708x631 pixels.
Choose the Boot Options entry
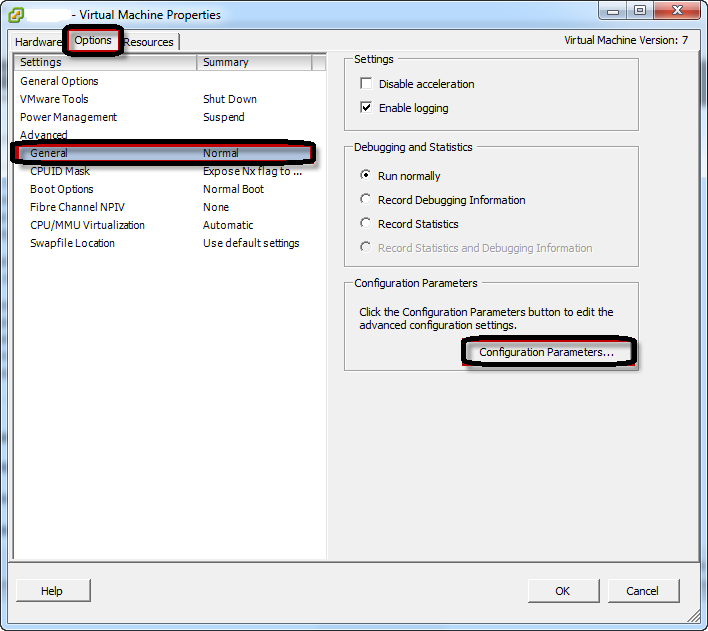coord(62,189)
